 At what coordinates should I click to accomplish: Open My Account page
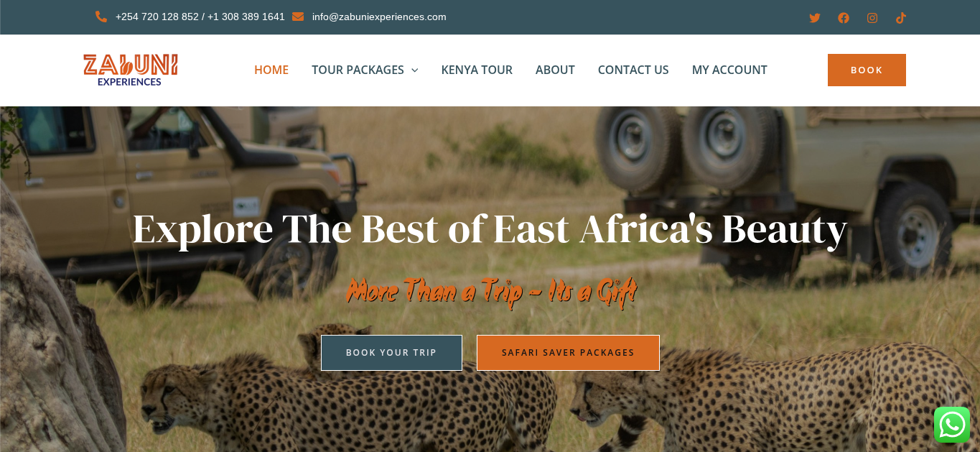729,70
